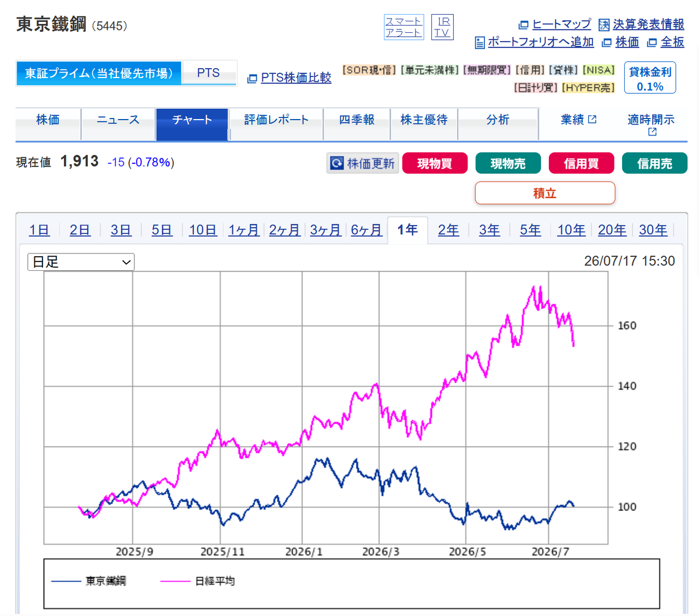
Task: Click the 貸株金利 0.1% button
Action: click(x=650, y=78)
